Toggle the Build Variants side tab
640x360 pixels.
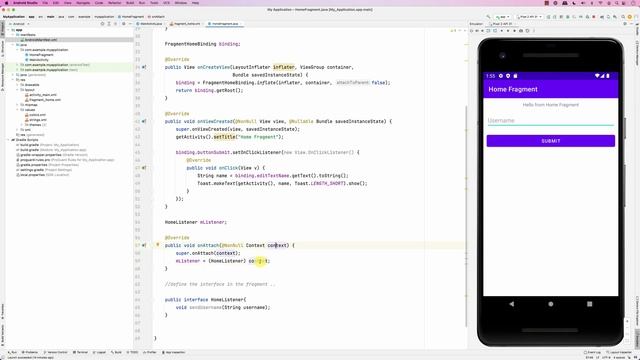(x=2, y=334)
